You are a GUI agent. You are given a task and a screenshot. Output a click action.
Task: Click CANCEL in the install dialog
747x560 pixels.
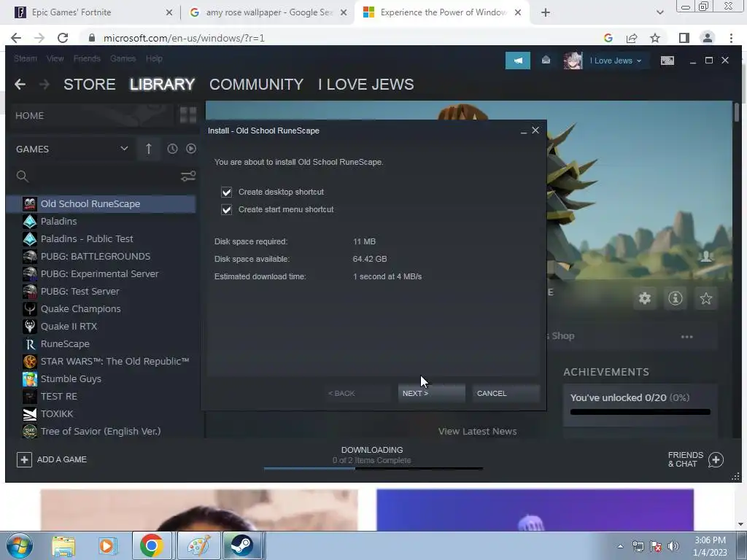click(x=506, y=393)
